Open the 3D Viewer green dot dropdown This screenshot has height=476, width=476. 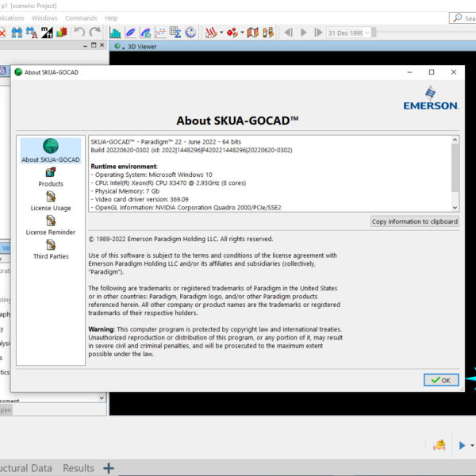pyautogui.click(x=119, y=47)
